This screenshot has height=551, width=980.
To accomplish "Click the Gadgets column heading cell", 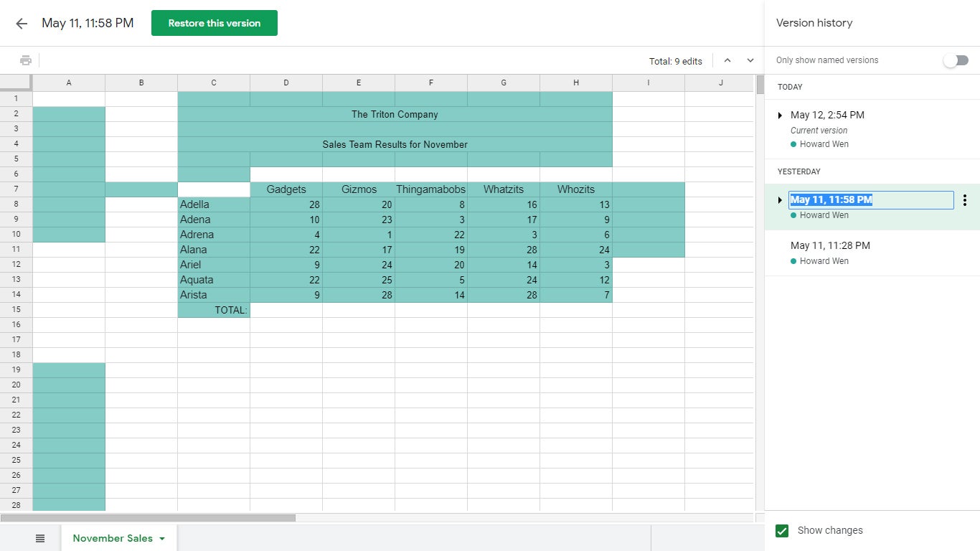I will click(x=286, y=189).
